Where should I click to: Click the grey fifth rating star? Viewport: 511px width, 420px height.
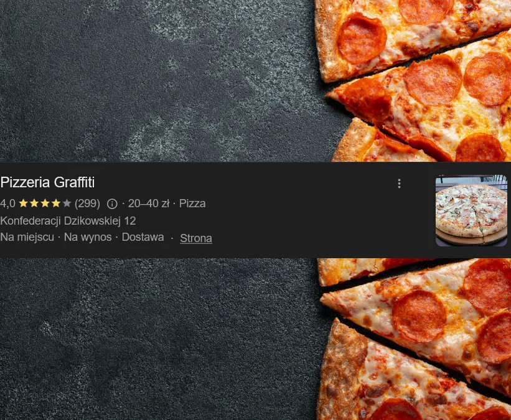click(67, 203)
